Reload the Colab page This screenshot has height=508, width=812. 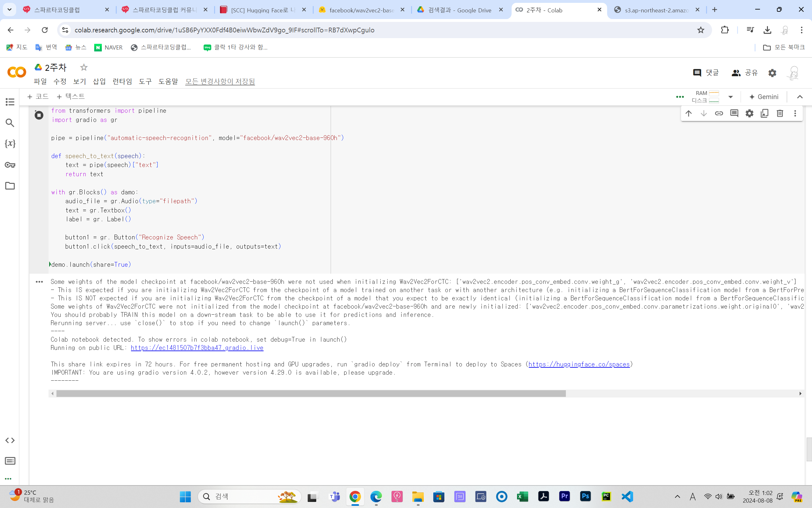[x=45, y=30]
